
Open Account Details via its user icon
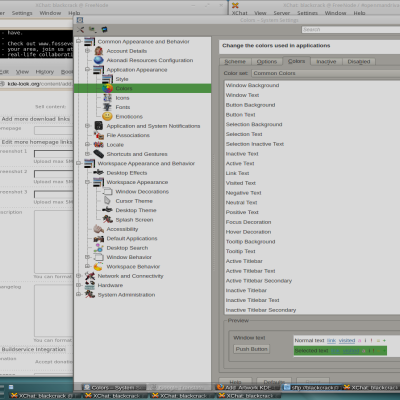[x=99, y=51]
